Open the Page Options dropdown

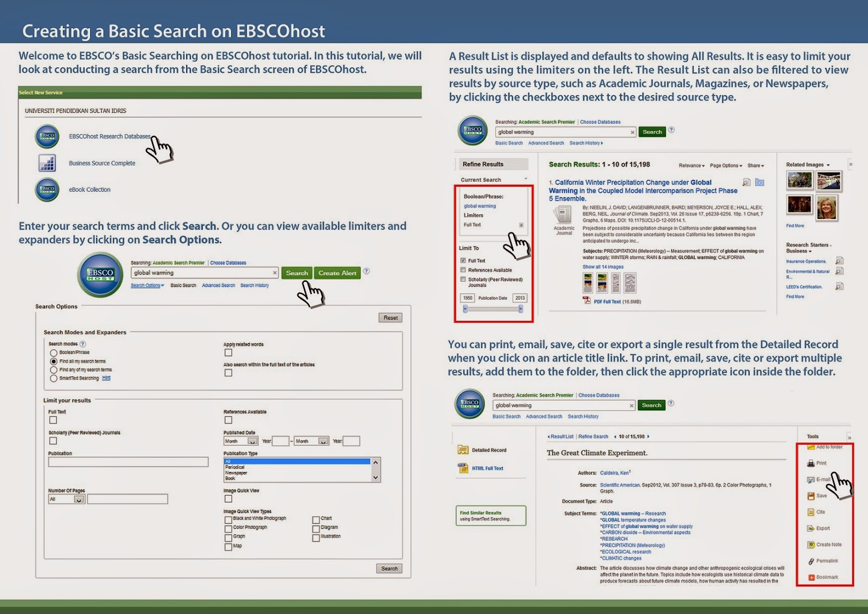tap(726, 166)
